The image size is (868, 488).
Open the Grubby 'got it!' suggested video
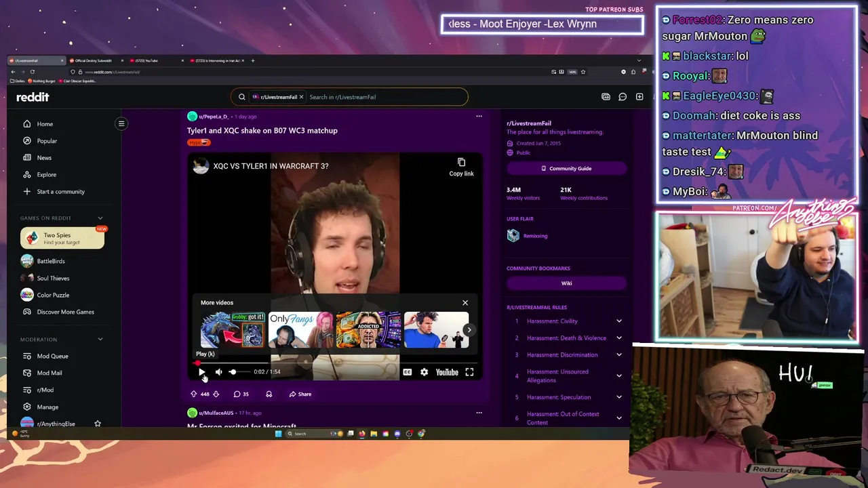point(233,329)
